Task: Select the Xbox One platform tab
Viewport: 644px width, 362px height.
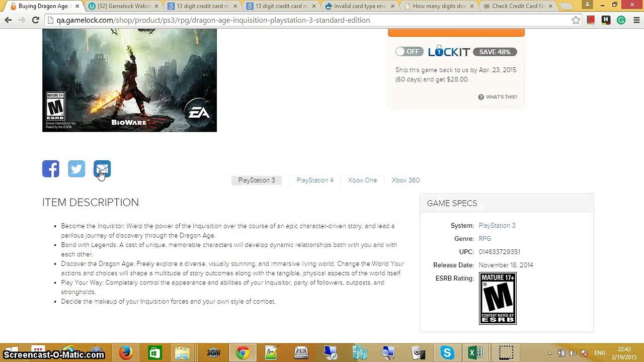Action: 362,180
